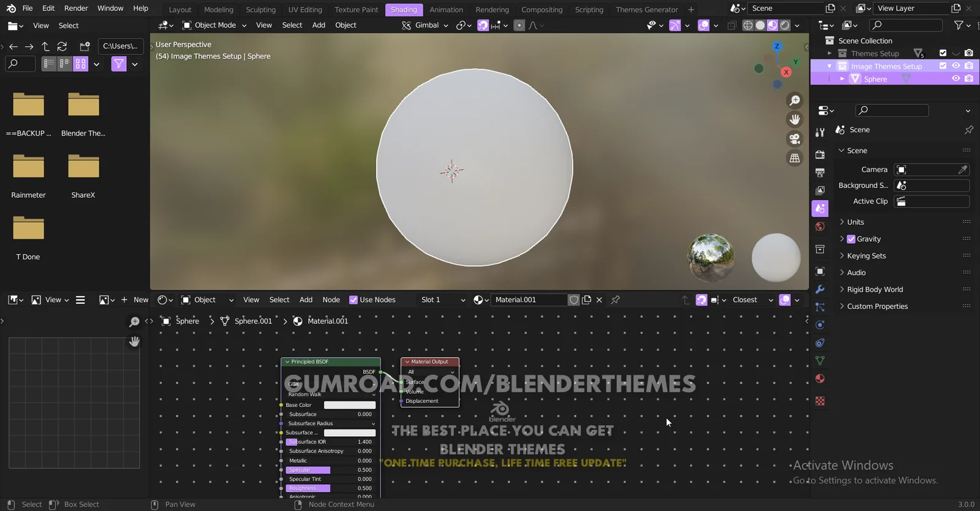Toggle Use Nodes checkbox
This screenshot has height=511, width=980.
(353, 300)
